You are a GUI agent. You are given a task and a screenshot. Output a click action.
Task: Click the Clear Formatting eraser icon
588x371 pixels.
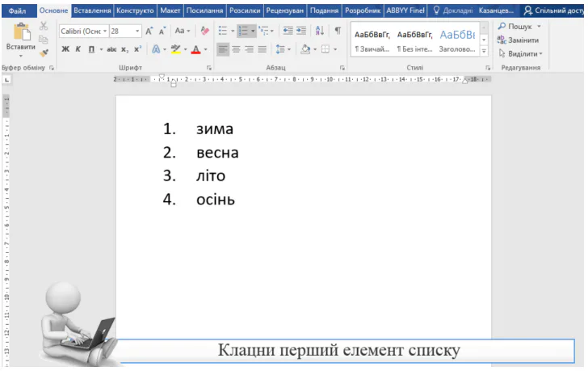(x=204, y=31)
